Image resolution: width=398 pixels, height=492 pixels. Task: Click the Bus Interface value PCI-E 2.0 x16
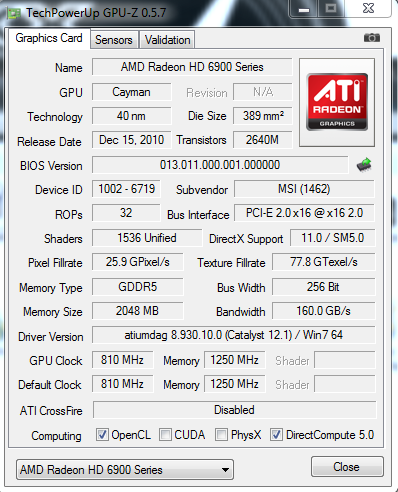pyautogui.click(x=304, y=213)
